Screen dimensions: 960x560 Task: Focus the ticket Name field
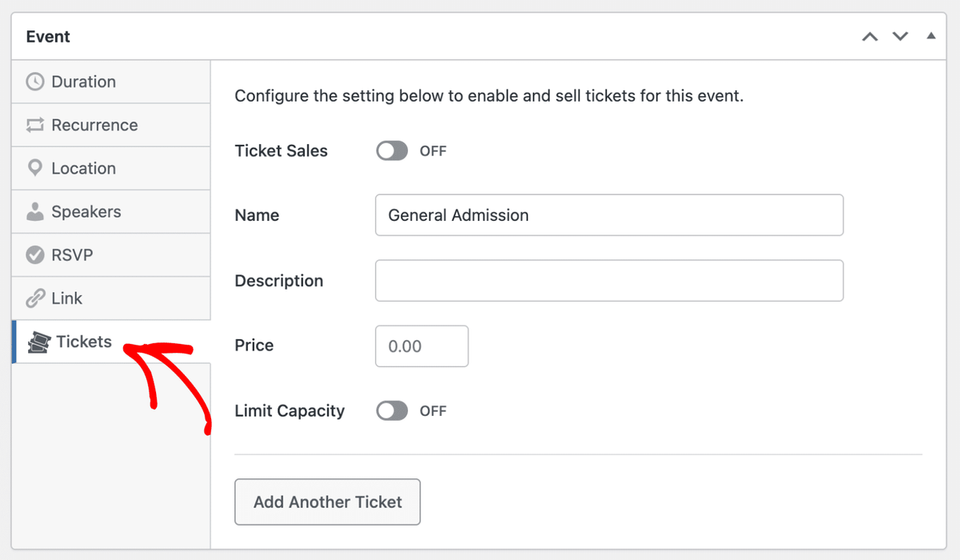(610, 215)
